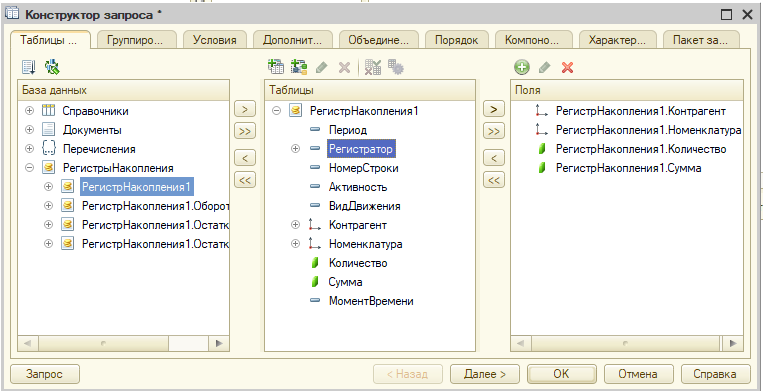This screenshot has width=763, height=391.
Task: Click the Отмена button
Action: point(638,374)
